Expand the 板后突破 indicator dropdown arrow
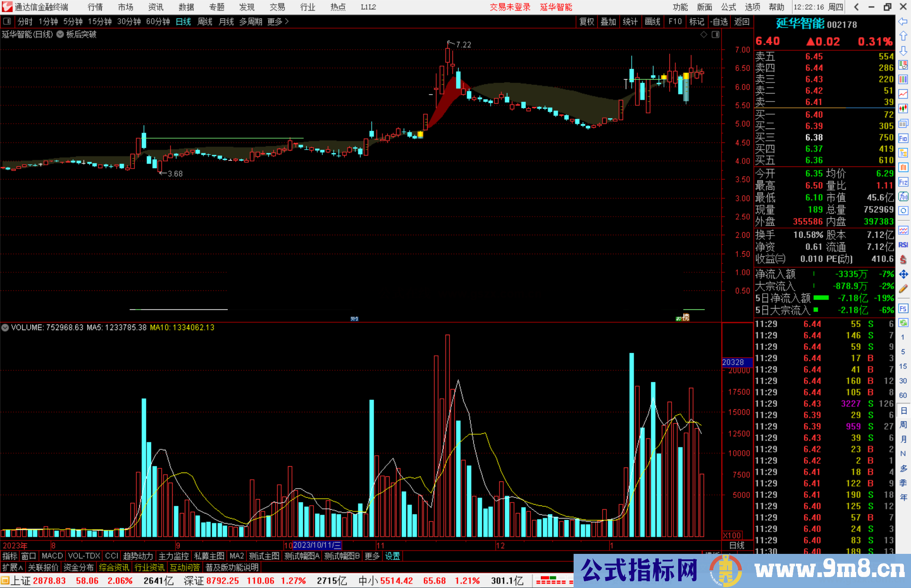The height and width of the screenshot is (588, 911). click(x=60, y=35)
